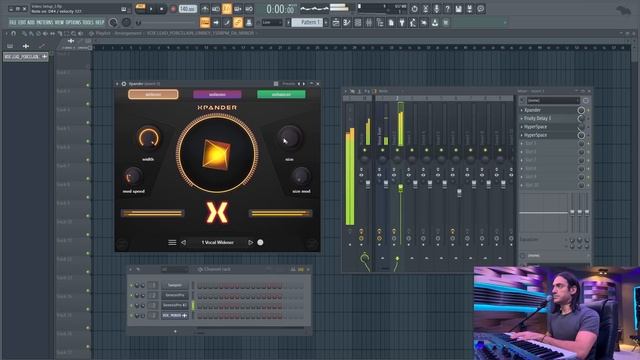Open the Pattern 1 selector
The width and height of the screenshot is (640, 360).
point(307,22)
